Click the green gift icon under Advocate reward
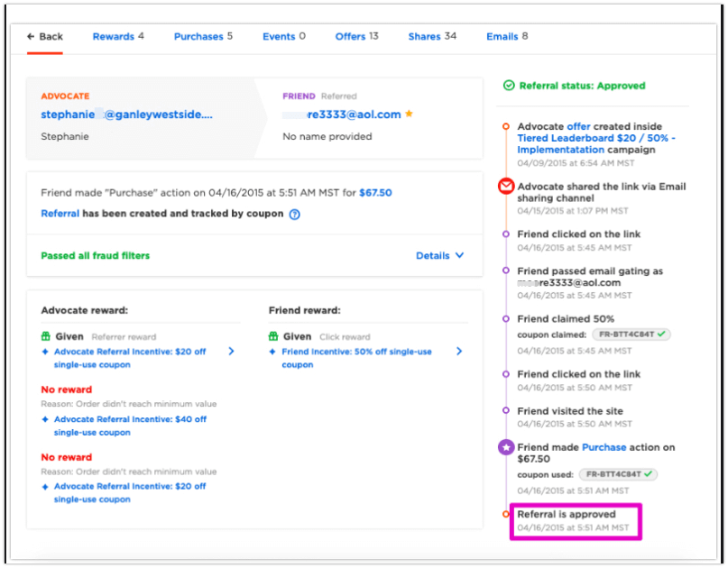728x568 pixels. tap(45, 336)
